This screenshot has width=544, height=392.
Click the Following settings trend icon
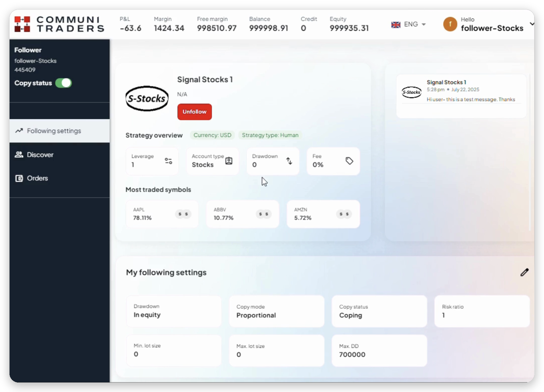point(19,131)
